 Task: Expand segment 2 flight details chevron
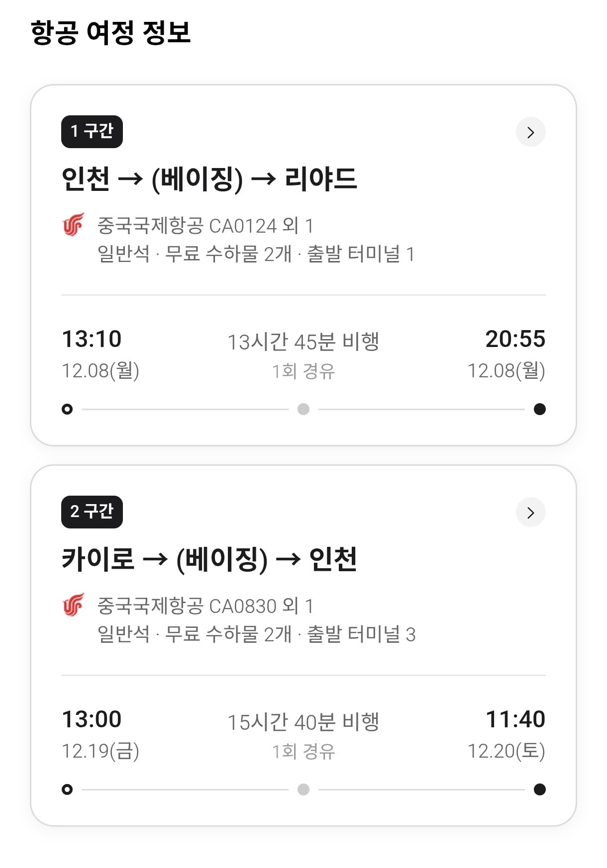(530, 513)
